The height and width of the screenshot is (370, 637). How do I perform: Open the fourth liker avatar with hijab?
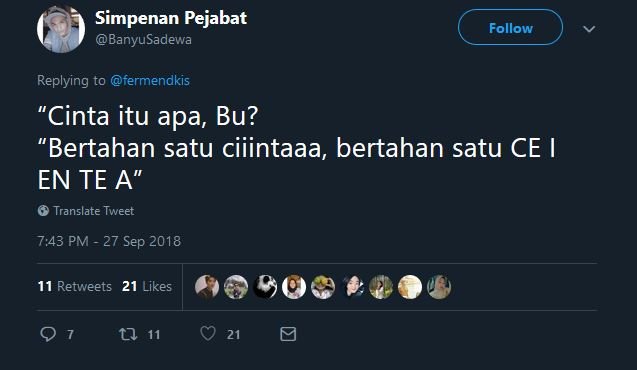[x=294, y=287]
